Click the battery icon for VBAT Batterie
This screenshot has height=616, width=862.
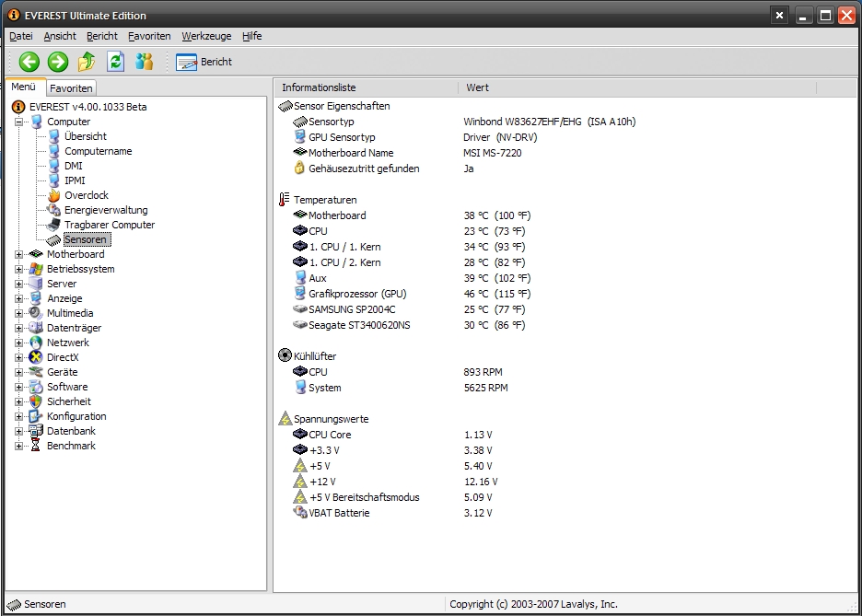click(x=299, y=513)
